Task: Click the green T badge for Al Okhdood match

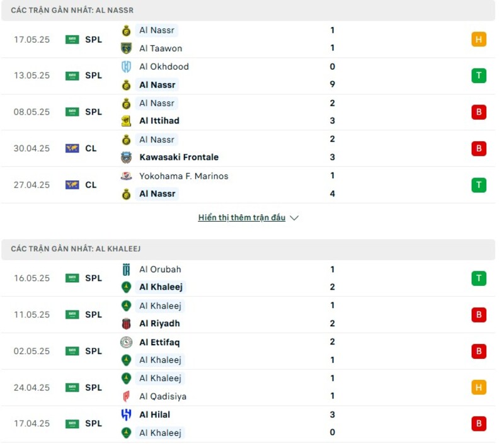Action: coord(479,76)
